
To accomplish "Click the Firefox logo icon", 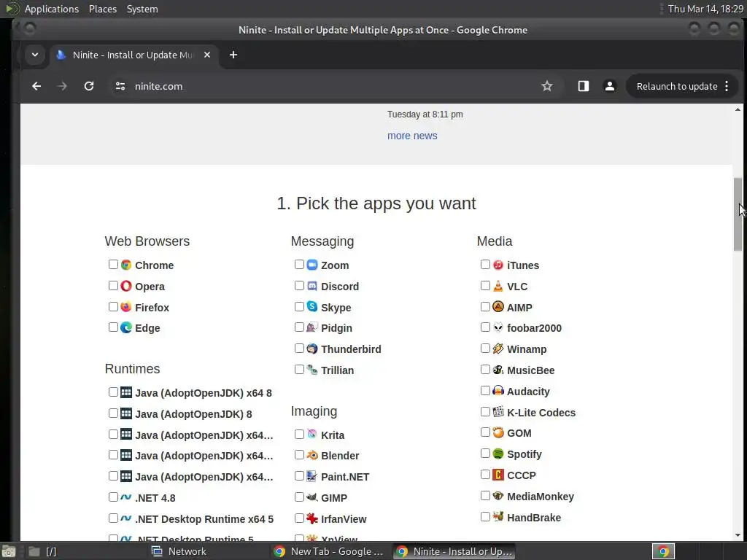I will [x=125, y=307].
